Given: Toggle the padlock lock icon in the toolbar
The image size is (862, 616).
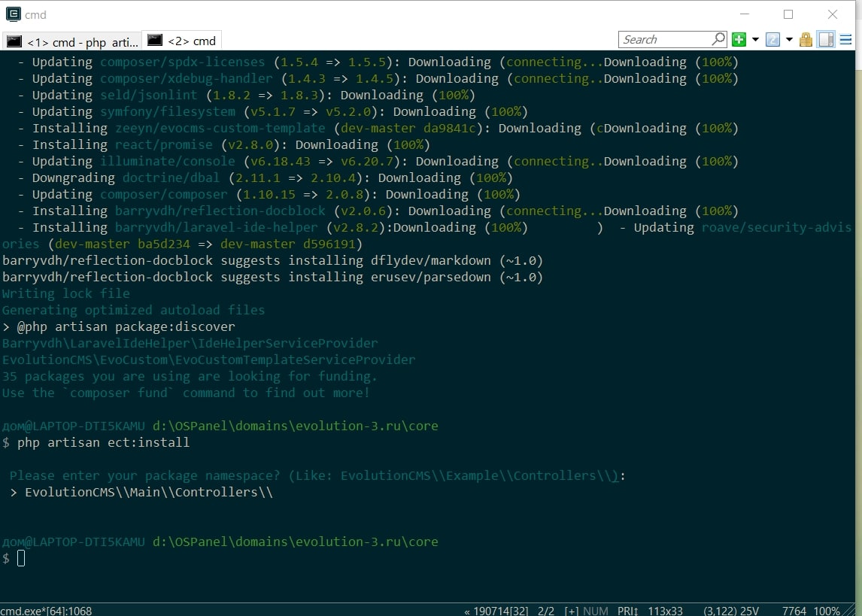Looking at the screenshot, I should [806, 40].
